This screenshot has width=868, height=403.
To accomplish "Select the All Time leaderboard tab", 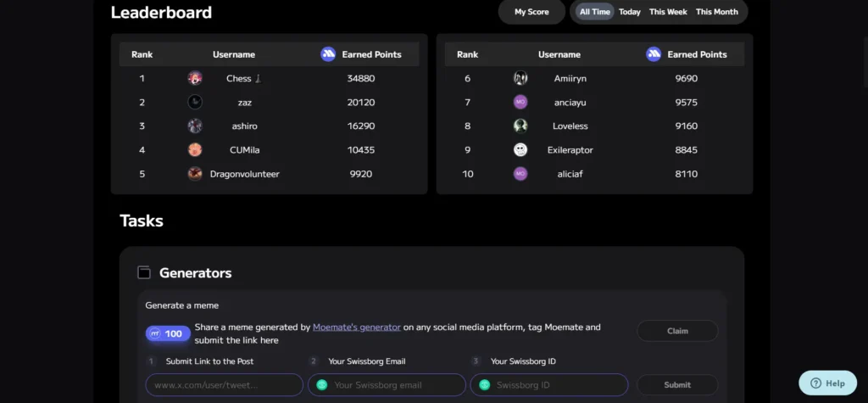I will [594, 12].
